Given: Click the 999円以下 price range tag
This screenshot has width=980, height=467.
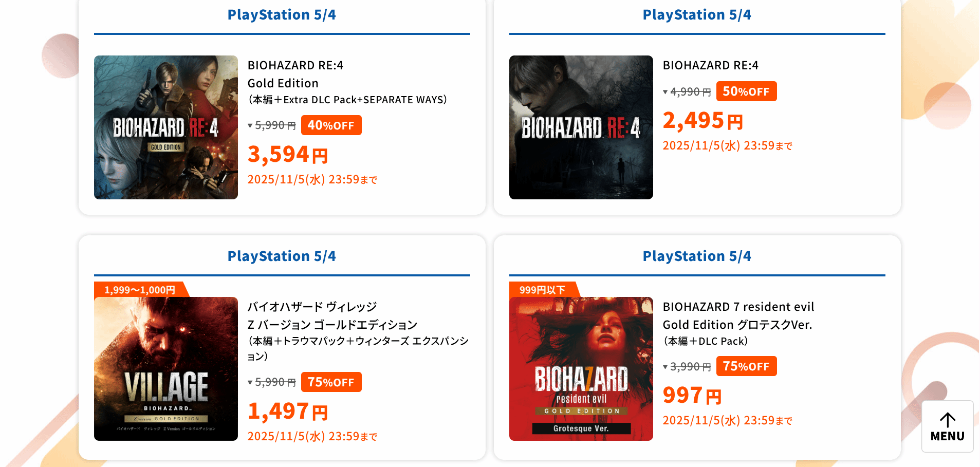Looking at the screenshot, I should coord(542,290).
